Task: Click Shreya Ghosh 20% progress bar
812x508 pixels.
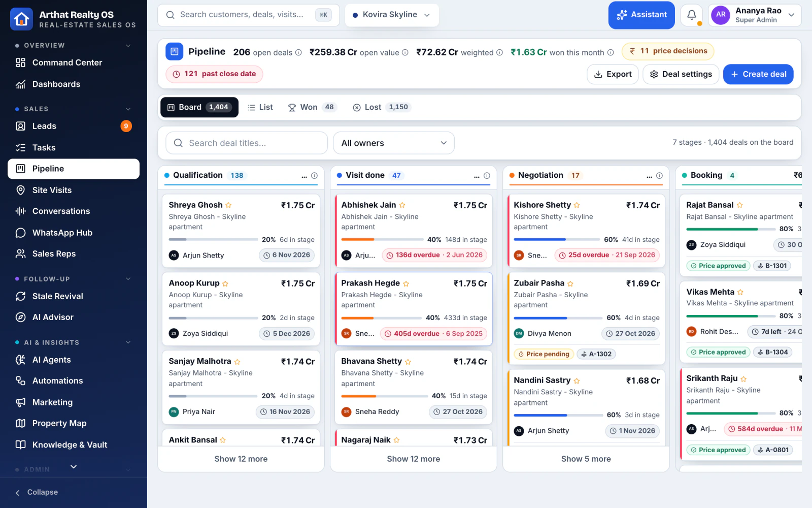Action: [x=213, y=239]
